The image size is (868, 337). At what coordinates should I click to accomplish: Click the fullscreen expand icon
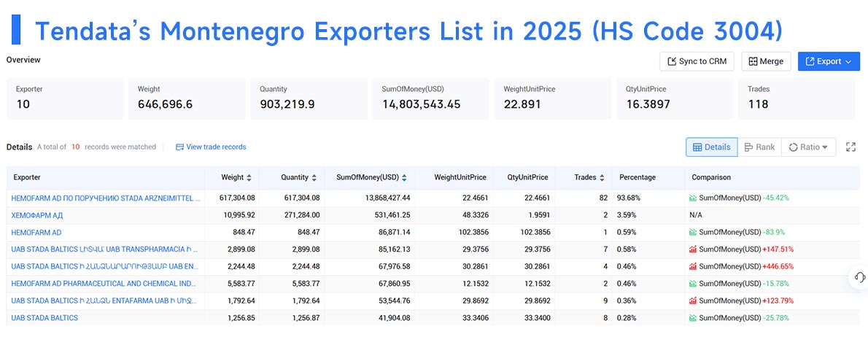850,147
